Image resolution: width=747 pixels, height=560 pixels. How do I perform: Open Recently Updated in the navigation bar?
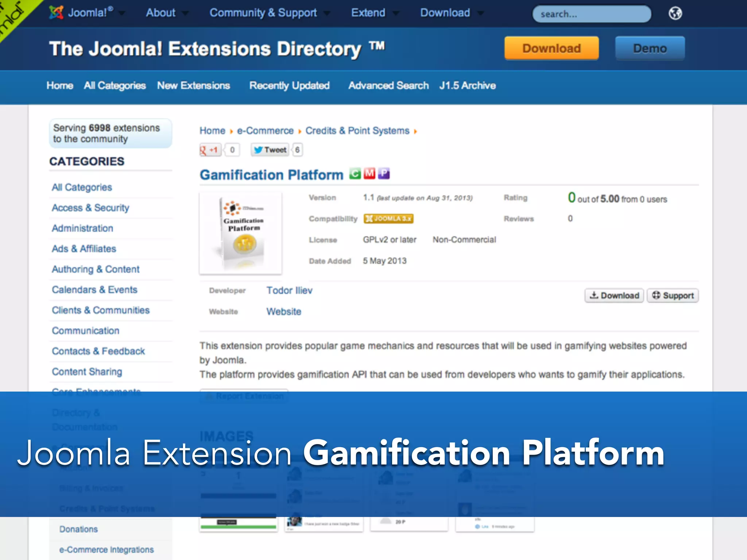point(290,85)
